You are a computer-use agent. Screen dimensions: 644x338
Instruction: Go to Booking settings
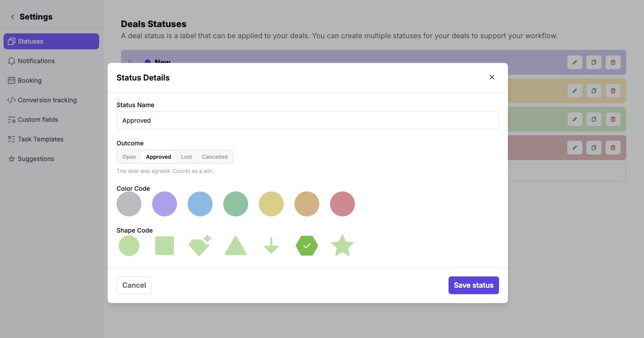coord(51,80)
